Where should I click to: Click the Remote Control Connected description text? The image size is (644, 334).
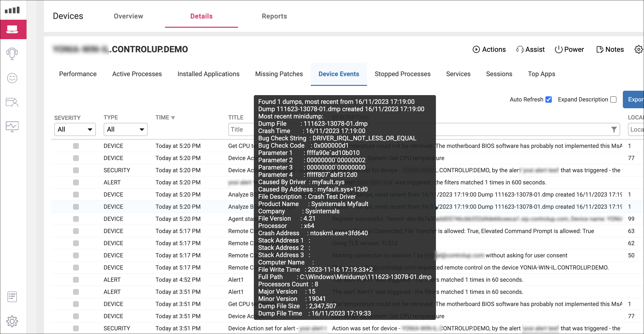pyautogui.click(x=463, y=231)
